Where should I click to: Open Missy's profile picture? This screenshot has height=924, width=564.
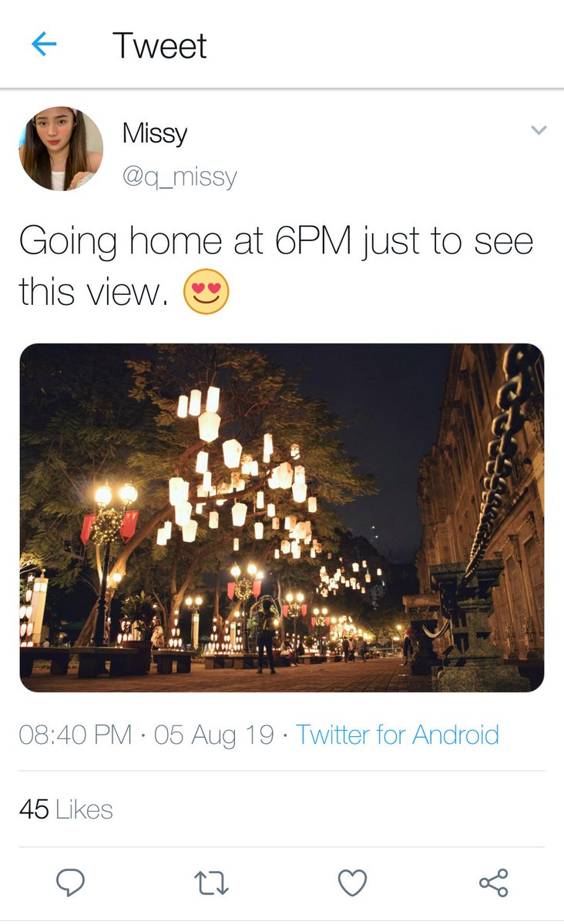61,149
